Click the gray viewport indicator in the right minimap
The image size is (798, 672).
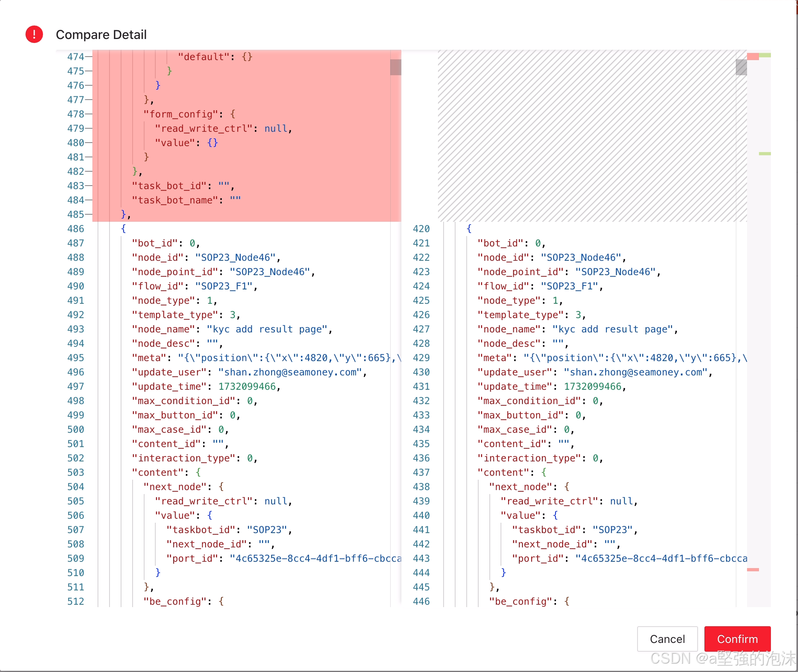coord(741,67)
